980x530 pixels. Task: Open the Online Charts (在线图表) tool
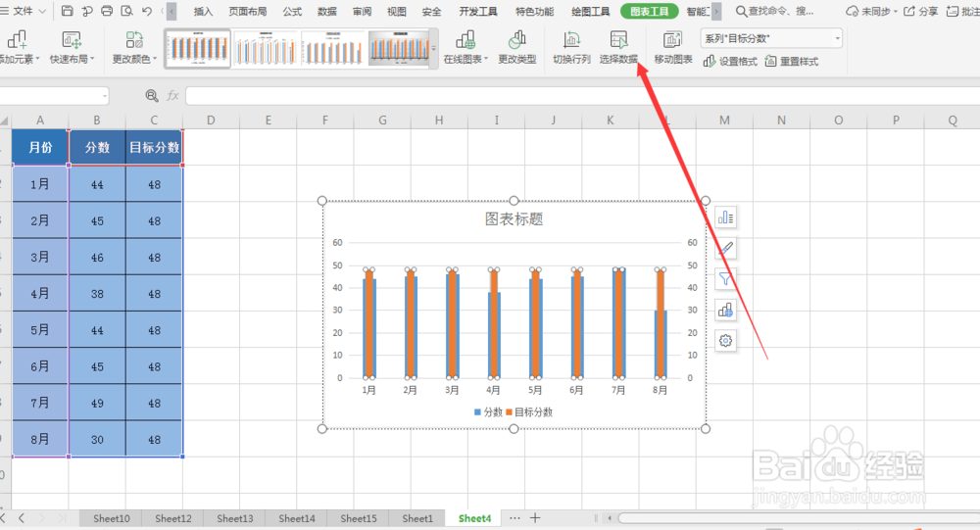click(x=465, y=48)
